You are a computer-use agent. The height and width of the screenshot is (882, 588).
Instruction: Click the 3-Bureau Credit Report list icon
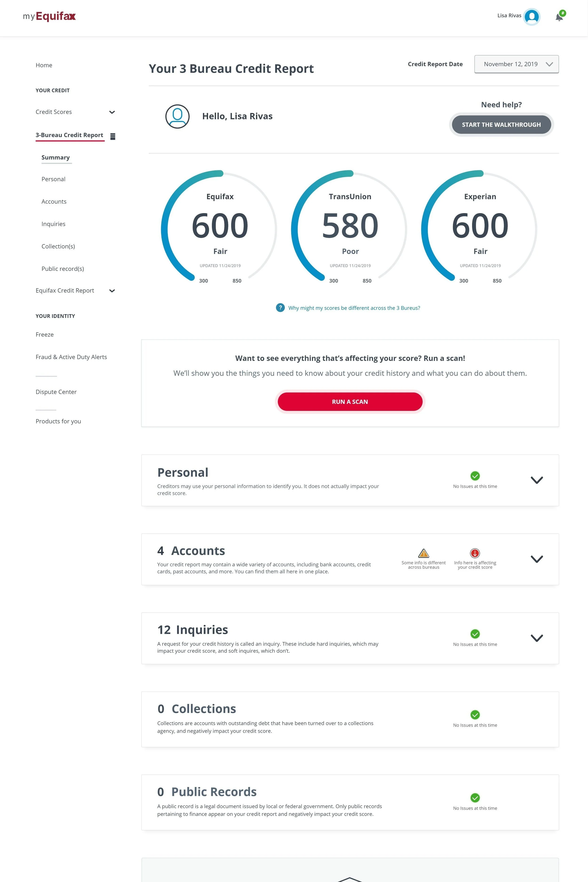point(112,136)
